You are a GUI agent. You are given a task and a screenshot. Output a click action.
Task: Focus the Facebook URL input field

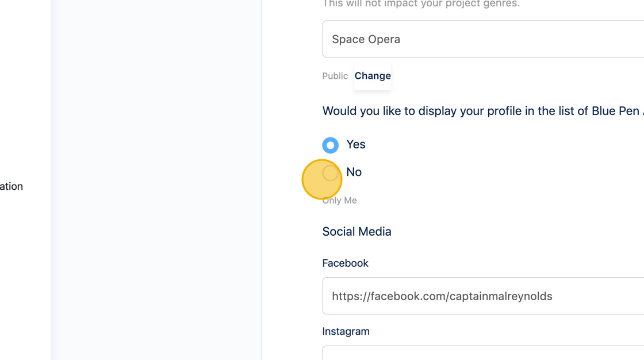pyautogui.click(x=483, y=296)
